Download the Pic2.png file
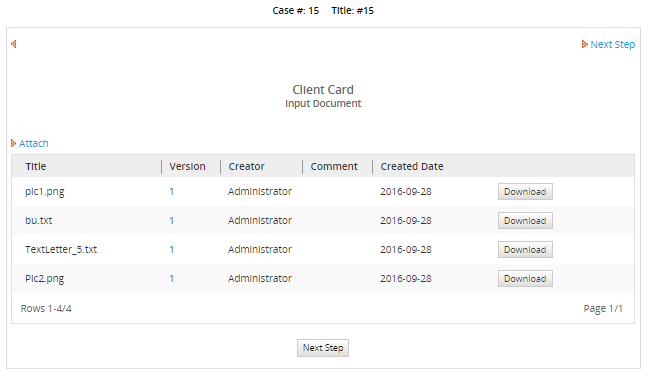 pos(525,279)
